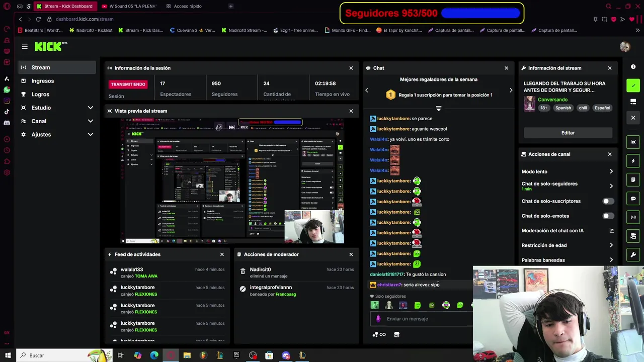The image size is (644, 362).
Task: Click the gold badge number 1 icon
Action: click(x=391, y=95)
